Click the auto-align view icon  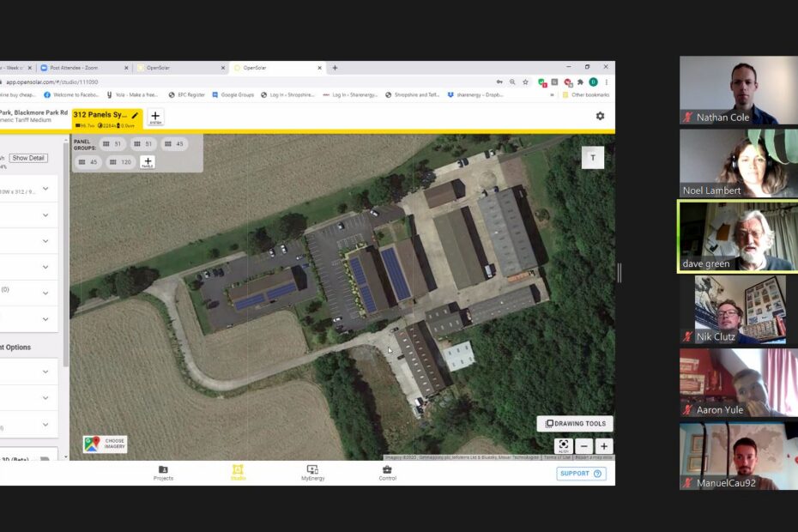point(563,446)
